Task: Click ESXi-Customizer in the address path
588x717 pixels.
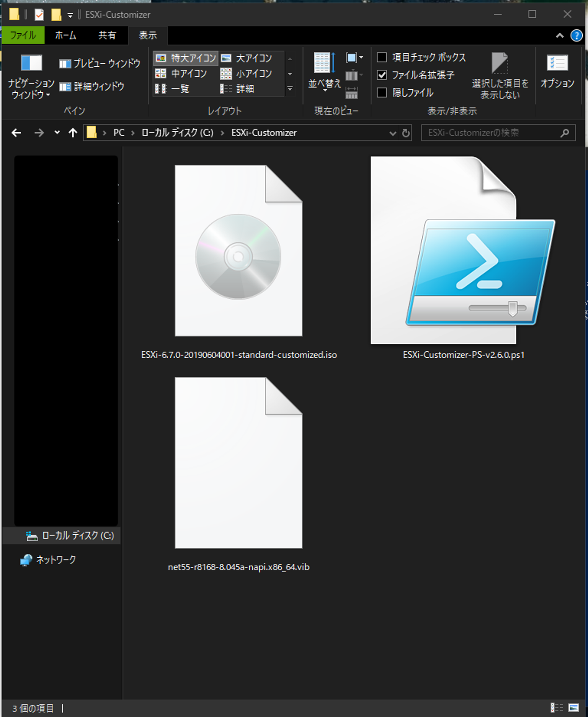Action: point(264,133)
